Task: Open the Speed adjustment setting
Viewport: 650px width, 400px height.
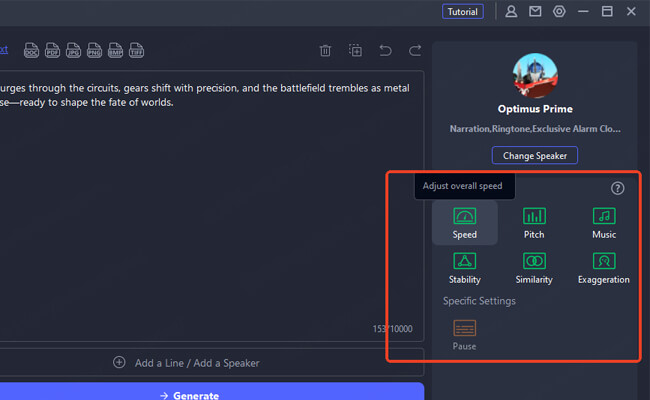Action: tap(464, 221)
